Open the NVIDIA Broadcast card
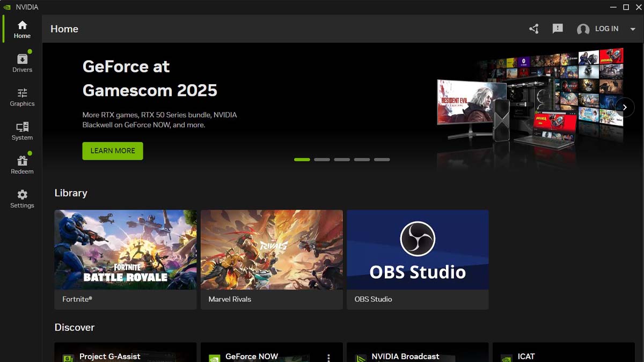644x362 pixels. (x=418, y=352)
